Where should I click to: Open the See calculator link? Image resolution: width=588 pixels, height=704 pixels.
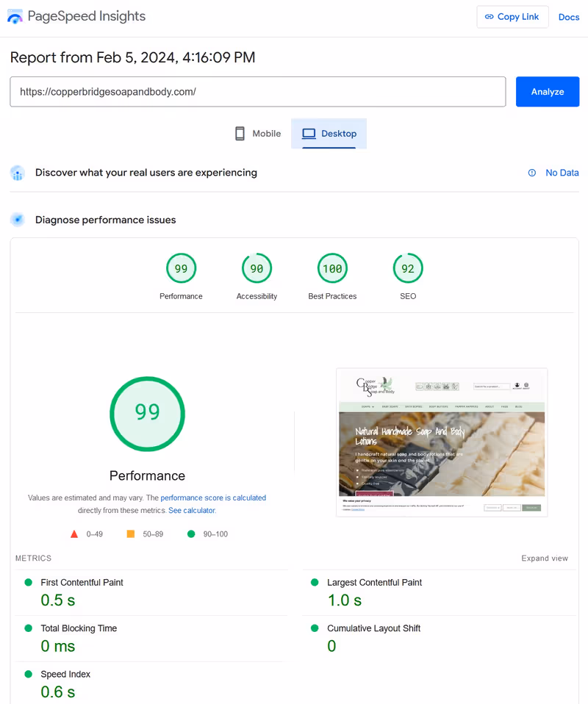[191, 510]
